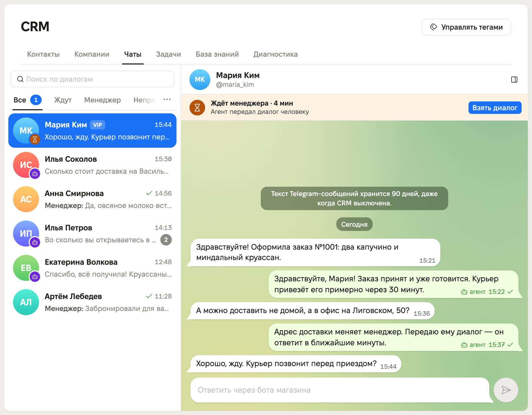Click the Сегодня date separator
The width and height of the screenshot is (532, 415).
(x=354, y=224)
